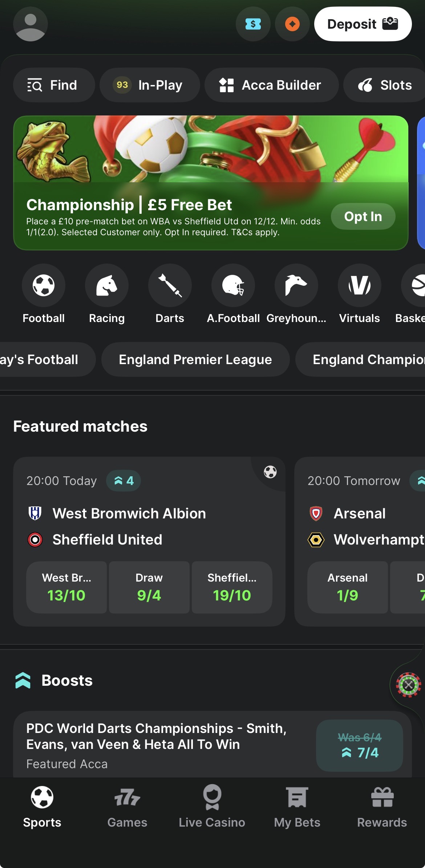Open the user profile avatar
425x868 pixels.
[x=31, y=24]
